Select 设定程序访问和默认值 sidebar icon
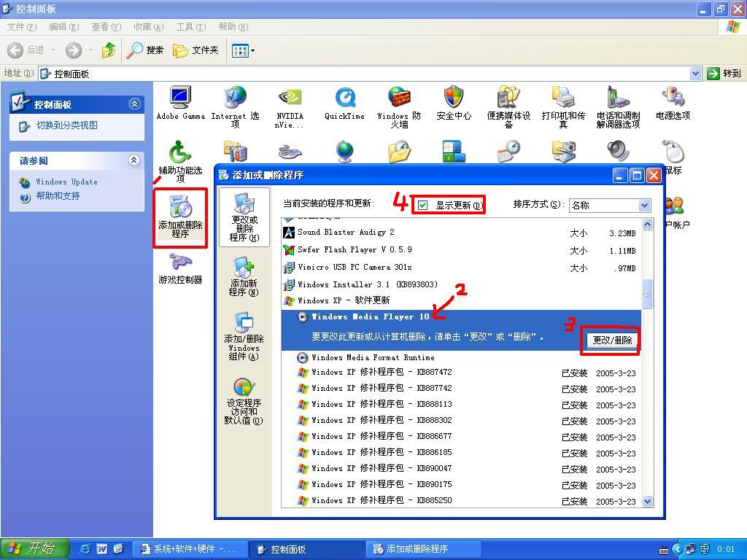This screenshot has width=747, height=560. (244, 401)
